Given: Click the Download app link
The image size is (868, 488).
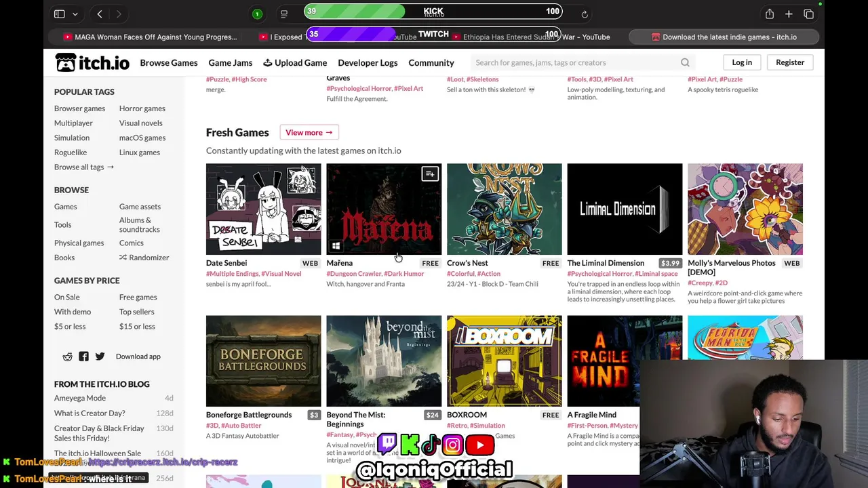Looking at the screenshot, I should coord(138,357).
